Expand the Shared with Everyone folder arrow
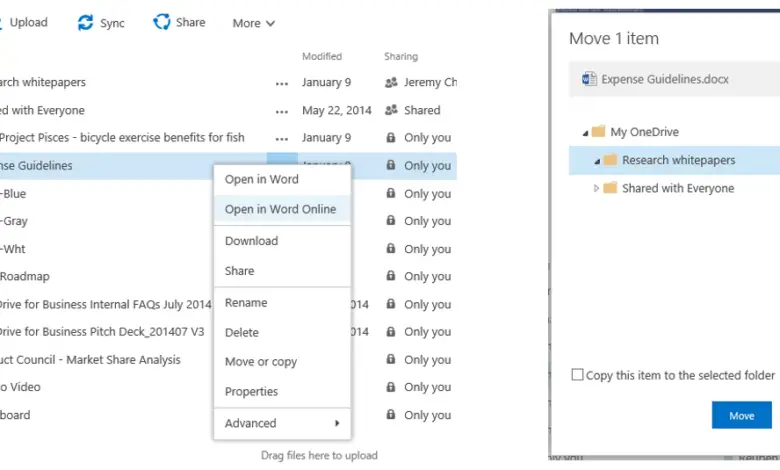The width and height of the screenshot is (780, 470). 596,188
